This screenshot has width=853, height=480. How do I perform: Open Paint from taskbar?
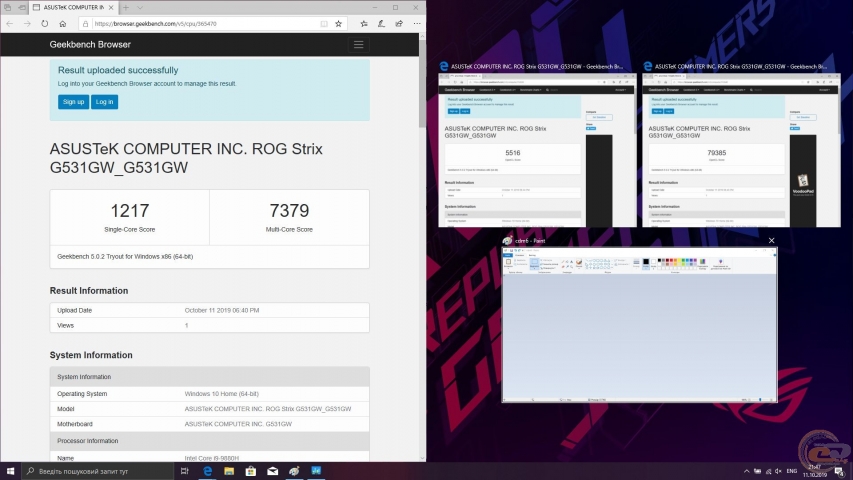click(294, 471)
